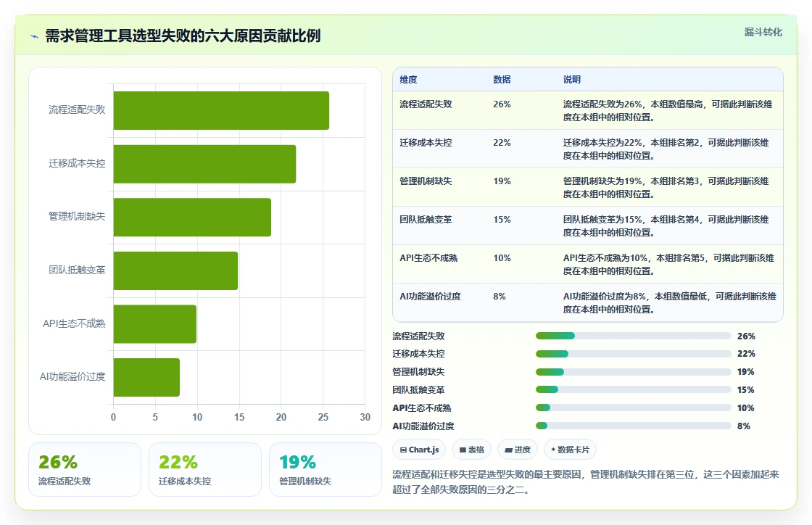This screenshot has height=525, width=812.
Task: Click the lightning icon beside the title
Action: click(x=35, y=36)
